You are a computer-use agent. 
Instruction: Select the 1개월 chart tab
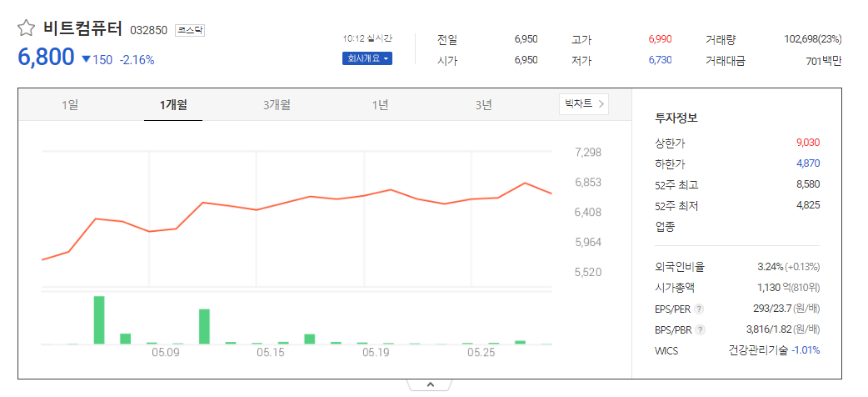point(173,105)
